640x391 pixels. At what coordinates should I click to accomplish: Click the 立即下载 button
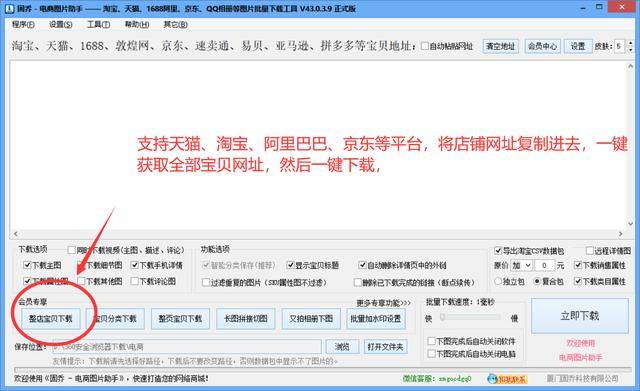pyautogui.click(x=580, y=315)
